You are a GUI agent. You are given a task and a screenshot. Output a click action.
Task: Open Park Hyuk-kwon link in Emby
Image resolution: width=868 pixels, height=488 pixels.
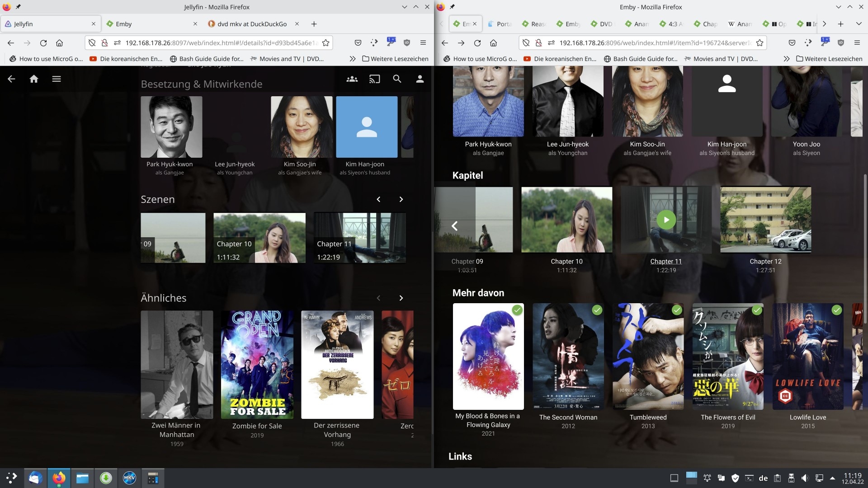(488, 144)
